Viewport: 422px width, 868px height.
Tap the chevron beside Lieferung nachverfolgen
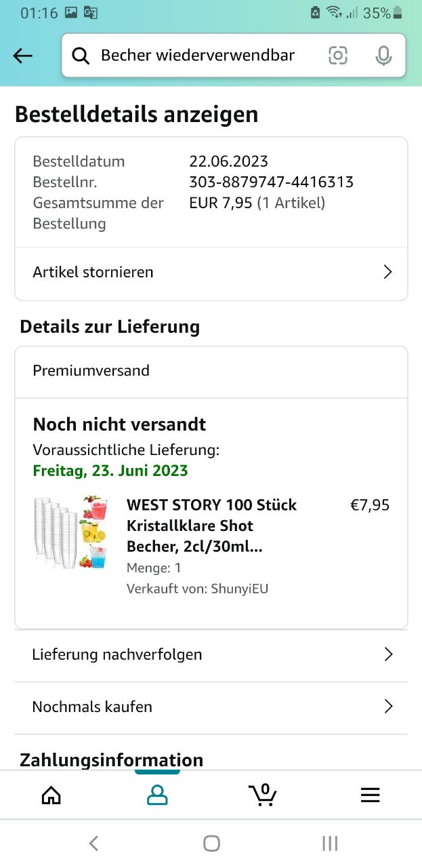(388, 654)
